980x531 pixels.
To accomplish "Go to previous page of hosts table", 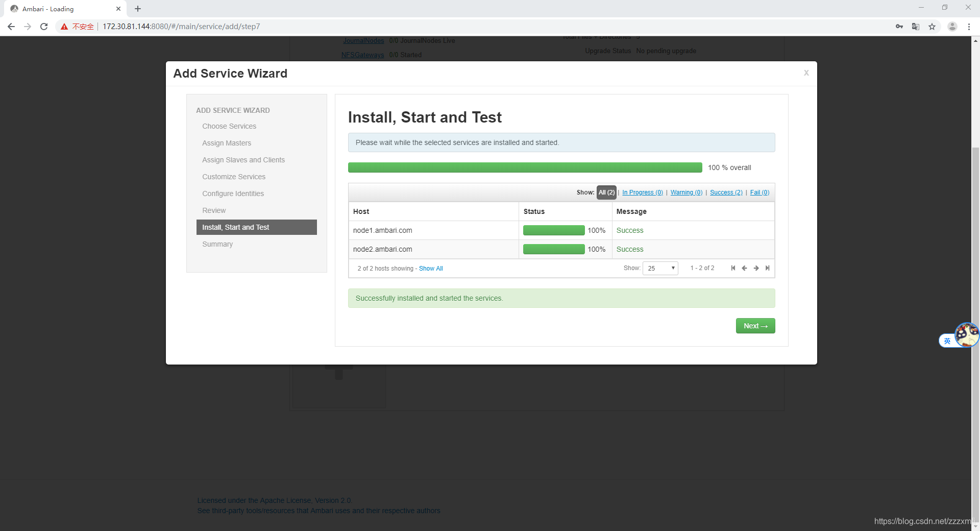I will point(745,268).
